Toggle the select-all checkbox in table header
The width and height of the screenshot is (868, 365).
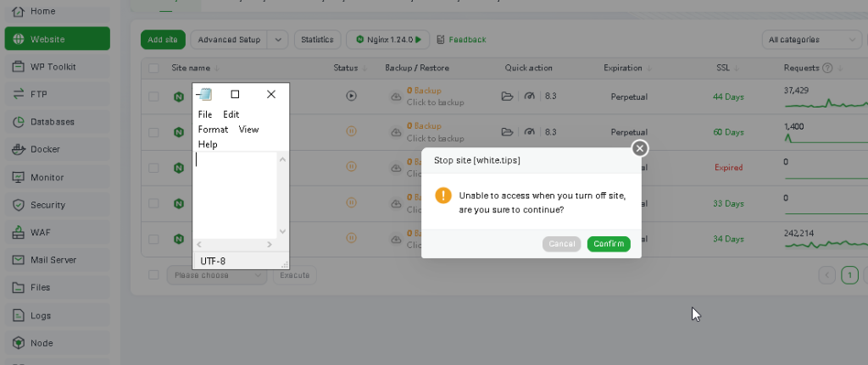click(153, 68)
